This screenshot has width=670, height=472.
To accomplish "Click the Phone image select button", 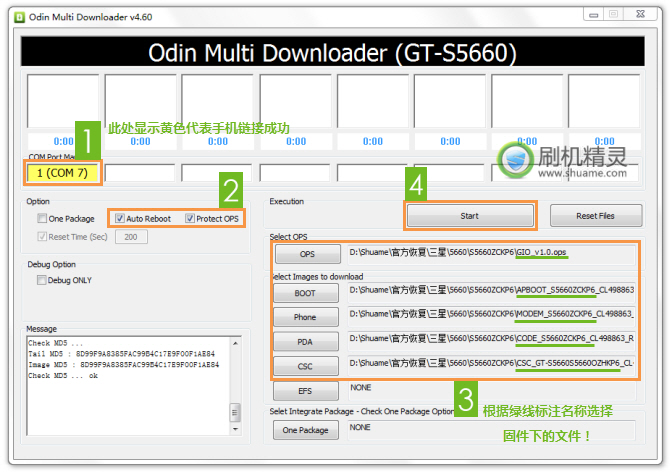I will point(306,317).
